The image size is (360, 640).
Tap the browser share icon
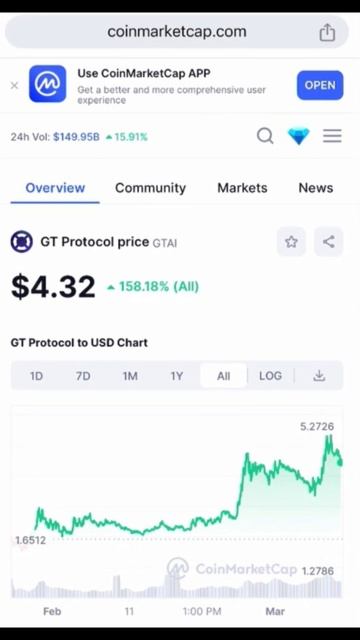327,32
